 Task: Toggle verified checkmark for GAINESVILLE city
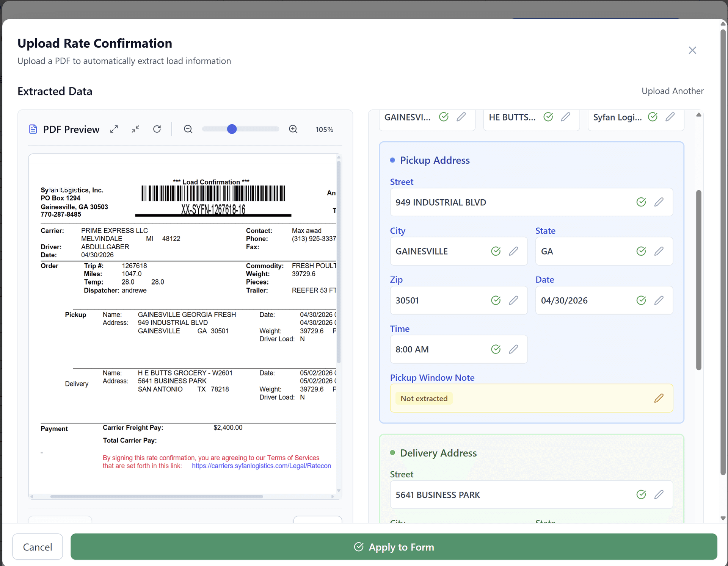tap(496, 251)
